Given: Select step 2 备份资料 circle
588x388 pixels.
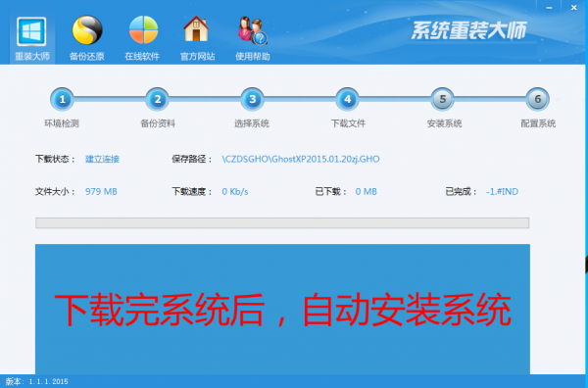Looking at the screenshot, I should click(157, 99).
